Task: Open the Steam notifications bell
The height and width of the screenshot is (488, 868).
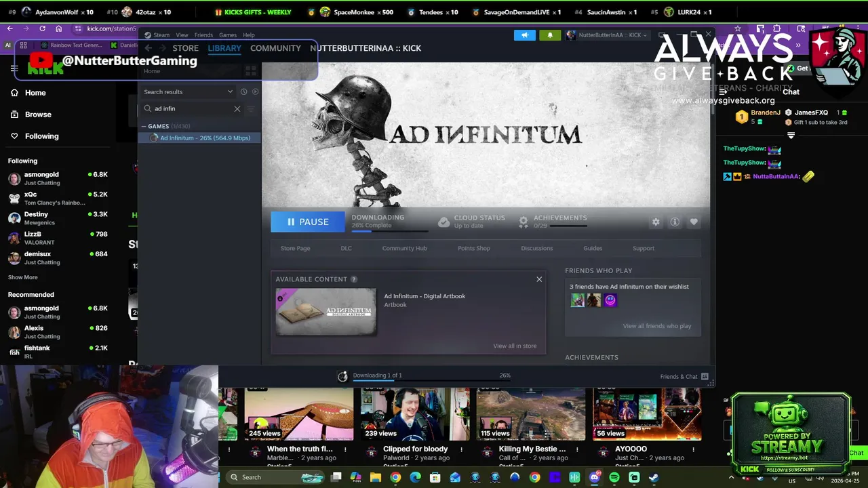Action: pos(550,35)
